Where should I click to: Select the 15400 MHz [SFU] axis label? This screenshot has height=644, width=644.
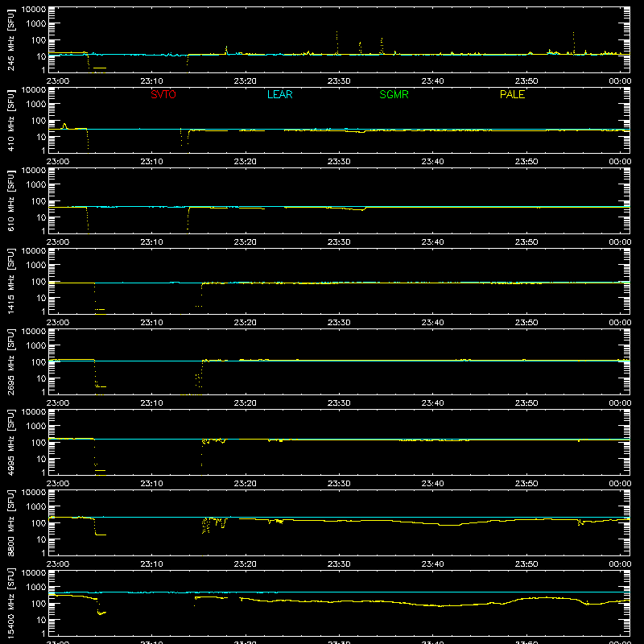click(x=10, y=603)
